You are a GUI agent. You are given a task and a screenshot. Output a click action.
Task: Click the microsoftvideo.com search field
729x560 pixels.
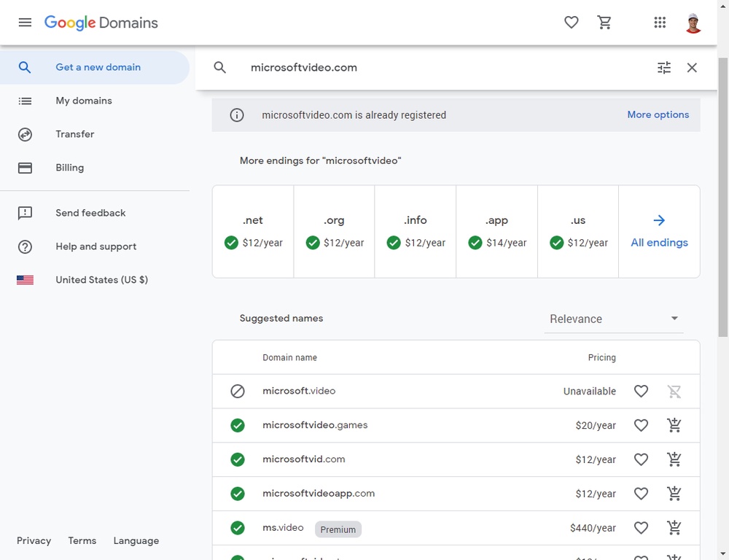pos(446,67)
